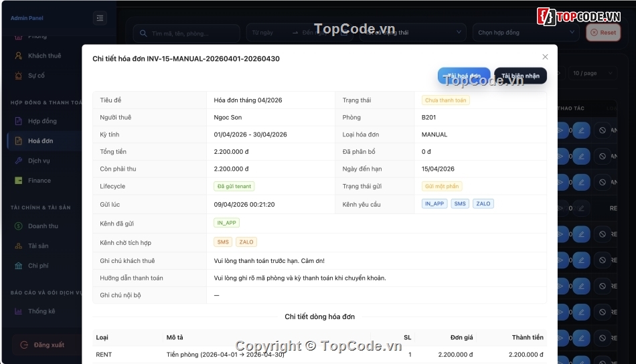Click IN_APP tag in Kênh đã gửi

click(226, 223)
